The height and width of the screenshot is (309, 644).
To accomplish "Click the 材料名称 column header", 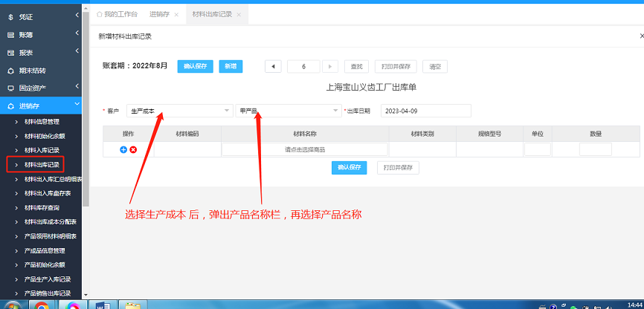I will 305,134.
